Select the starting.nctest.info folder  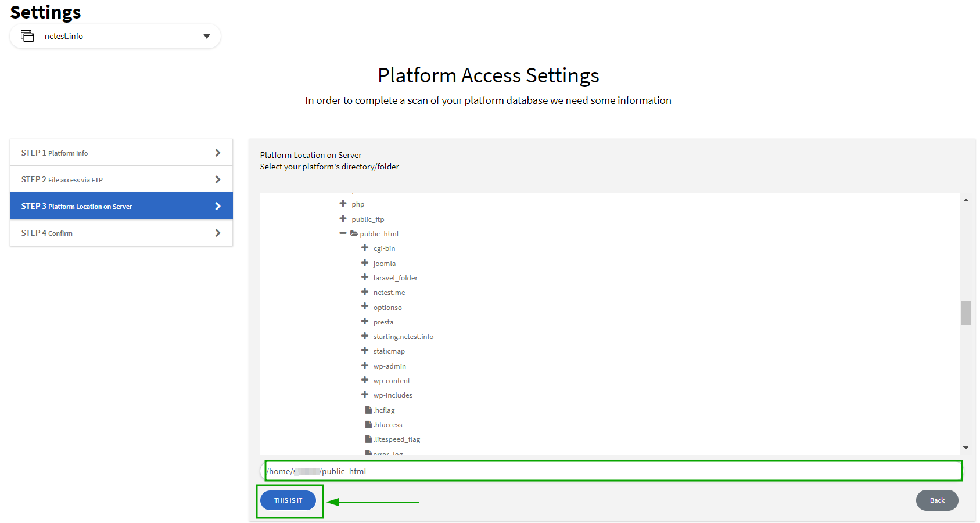coord(403,336)
